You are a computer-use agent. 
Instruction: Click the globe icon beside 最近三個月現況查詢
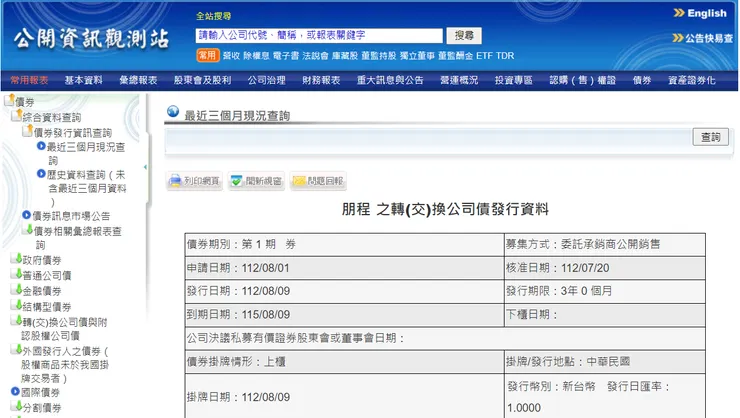tap(173, 111)
